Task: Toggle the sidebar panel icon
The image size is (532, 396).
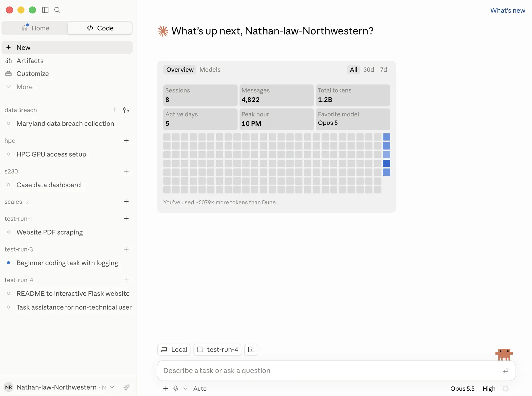Action: tap(45, 10)
